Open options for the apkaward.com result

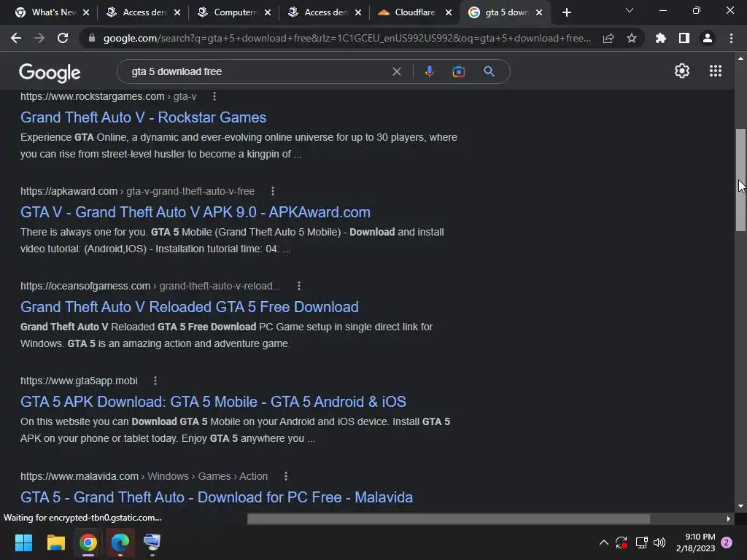273,191
